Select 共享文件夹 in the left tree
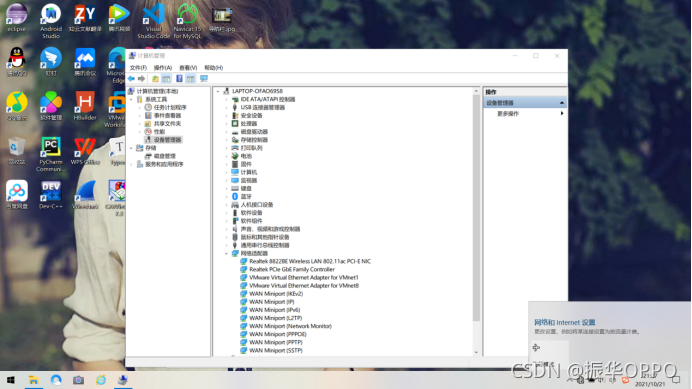 167,124
